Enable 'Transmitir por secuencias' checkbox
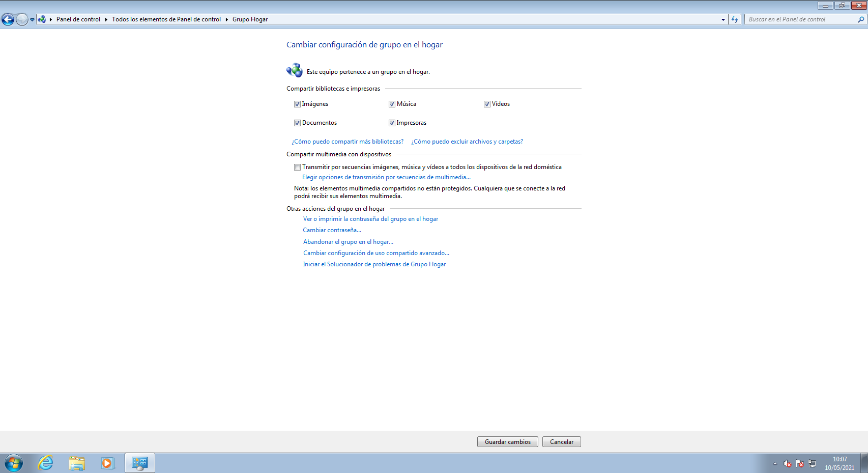Viewport: 868px width, 473px height. point(297,167)
